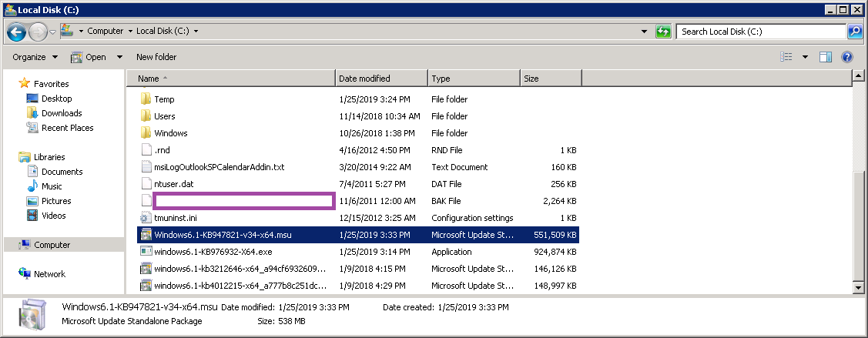Click the text 'windows6.1-KB976932-X64.exe'
This screenshot has height=338, width=868.
click(x=213, y=252)
